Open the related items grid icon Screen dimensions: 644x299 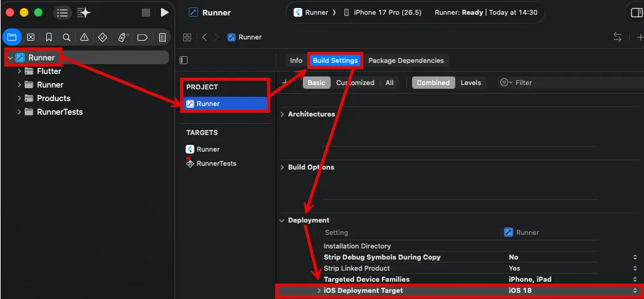pos(187,38)
